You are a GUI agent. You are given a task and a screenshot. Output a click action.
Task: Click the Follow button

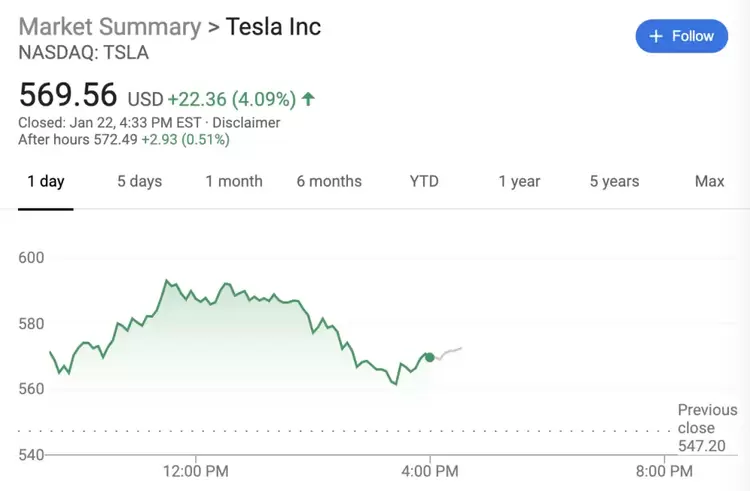[x=681, y=36]
